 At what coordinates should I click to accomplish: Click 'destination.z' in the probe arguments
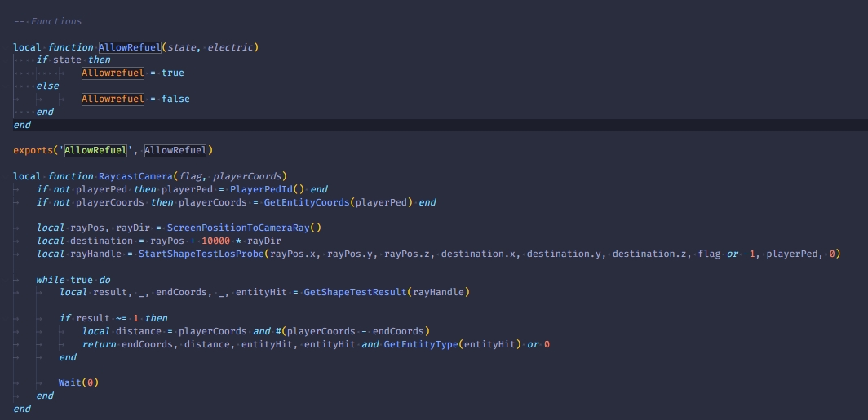[649, 254]
